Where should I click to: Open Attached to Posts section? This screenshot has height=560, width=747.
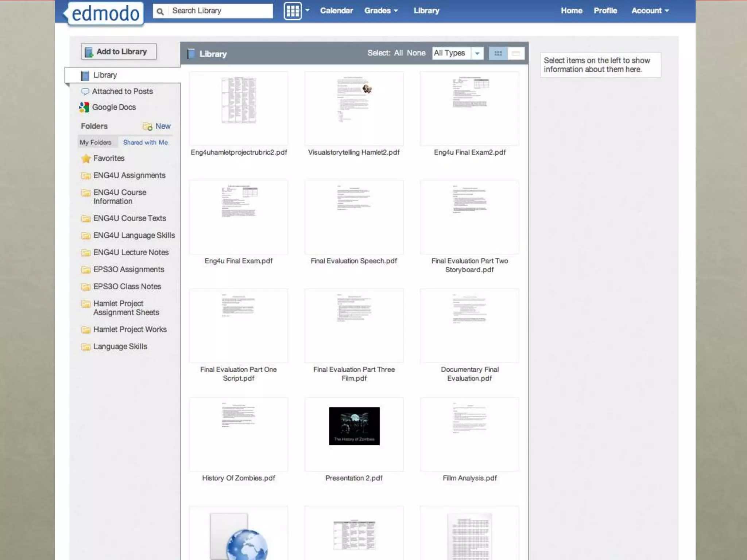122,91
